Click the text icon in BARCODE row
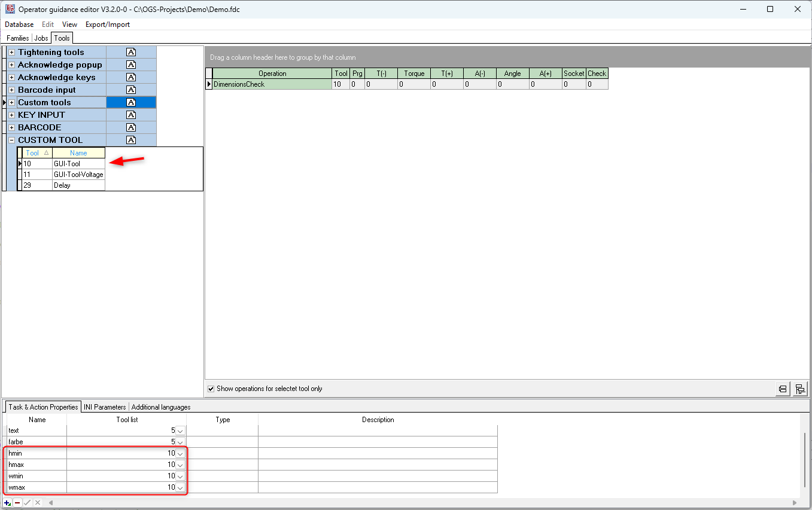812x510 pixels. (x=131, y=127)
